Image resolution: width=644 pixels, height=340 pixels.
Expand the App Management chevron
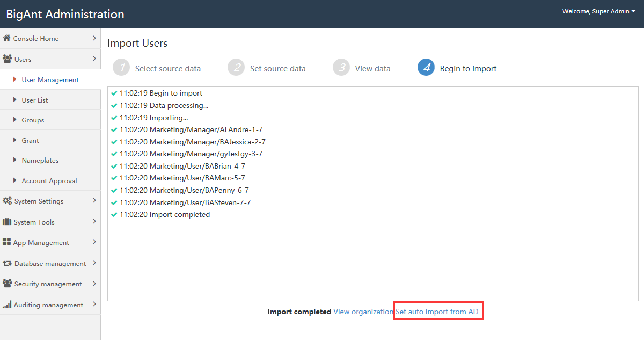(x=94, y=242)
